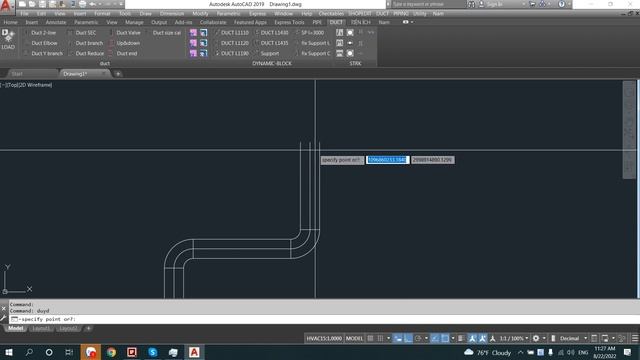Toggle 2D object snap in status bar

(445, 338)
